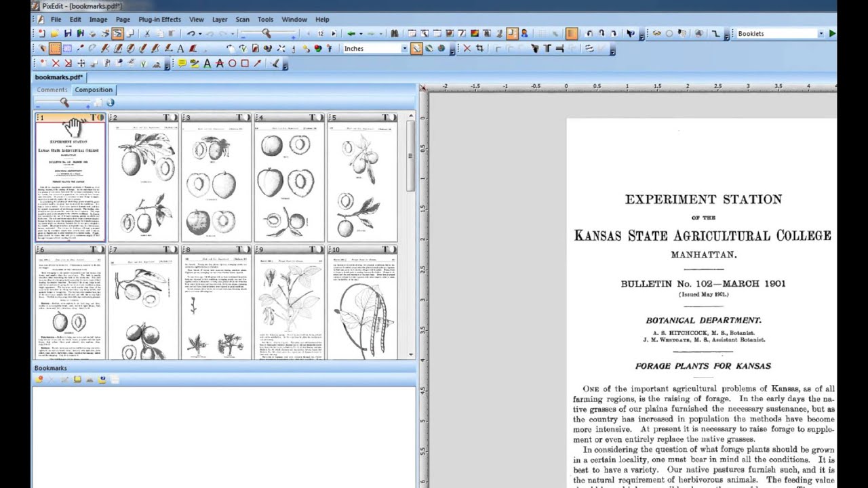
Task: Select page 7 thumbnail
Action: click(x=143, y=302)
